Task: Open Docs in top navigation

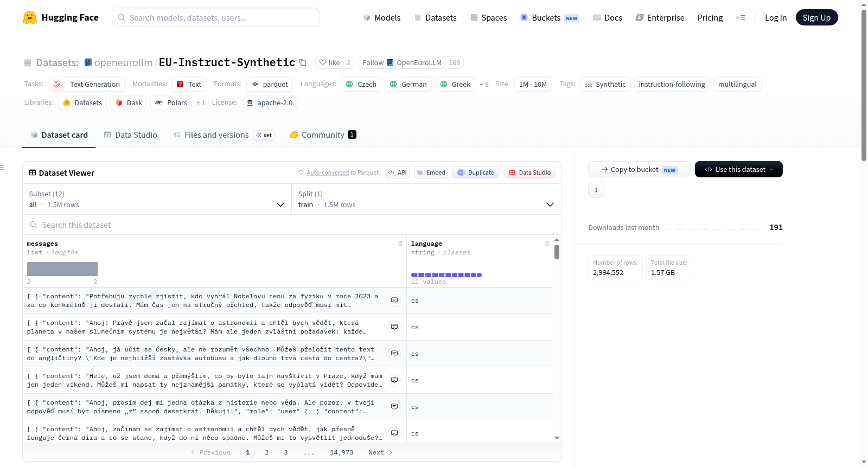Action: click(x=607, y=18)
